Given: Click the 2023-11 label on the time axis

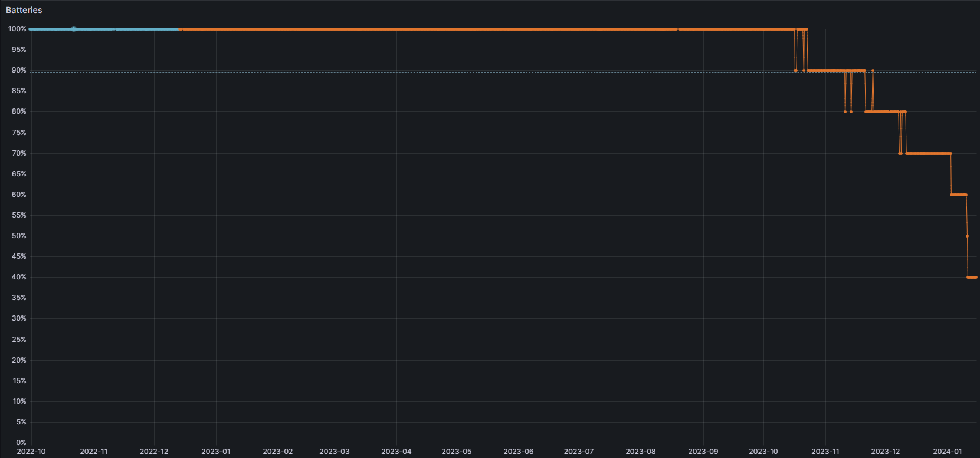Looking at the screenshot, I should point(825,452).
